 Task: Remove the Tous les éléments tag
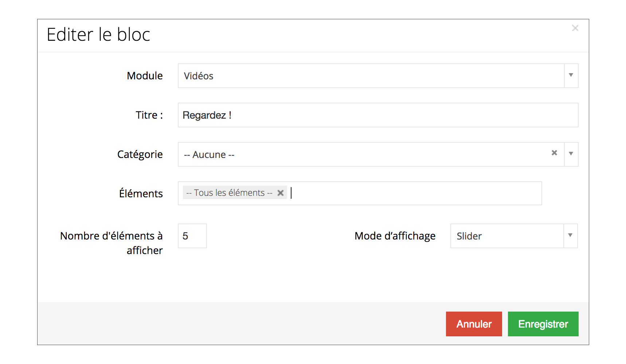pos(280,193)
